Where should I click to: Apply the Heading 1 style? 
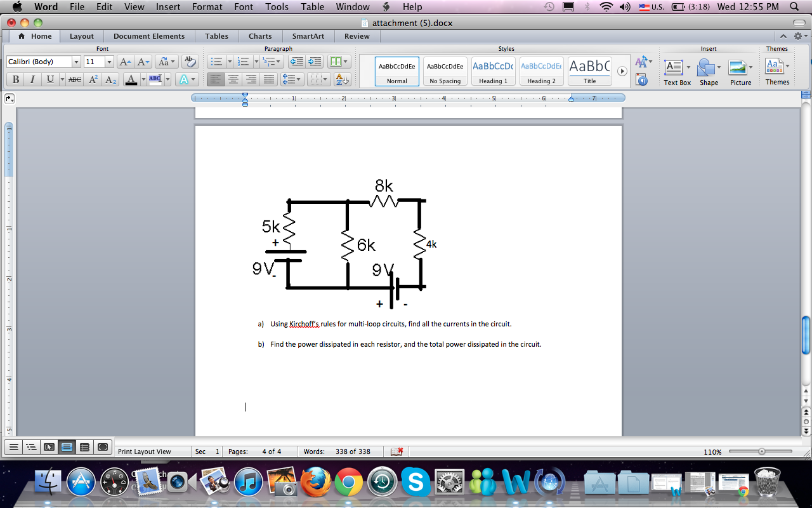coord(493,71)
